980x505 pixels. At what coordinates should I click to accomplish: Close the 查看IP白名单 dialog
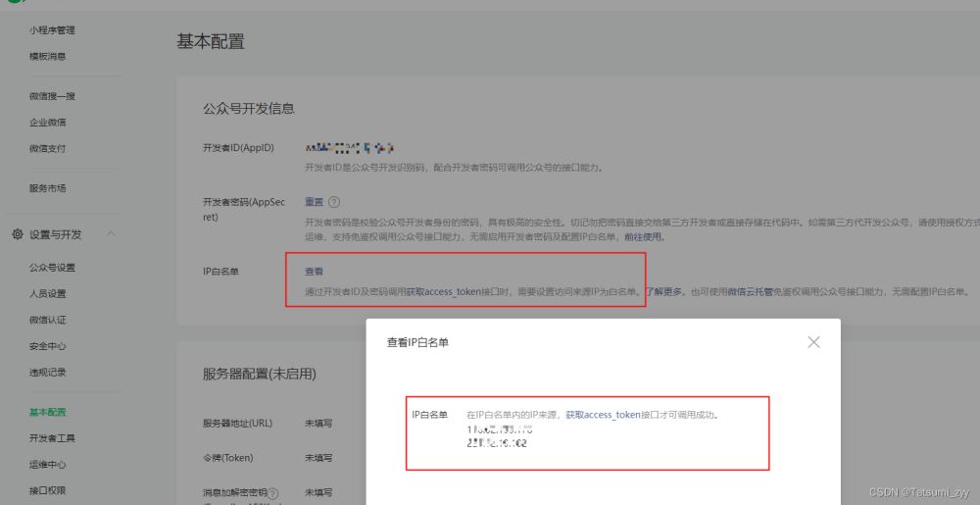coord(812,342)
